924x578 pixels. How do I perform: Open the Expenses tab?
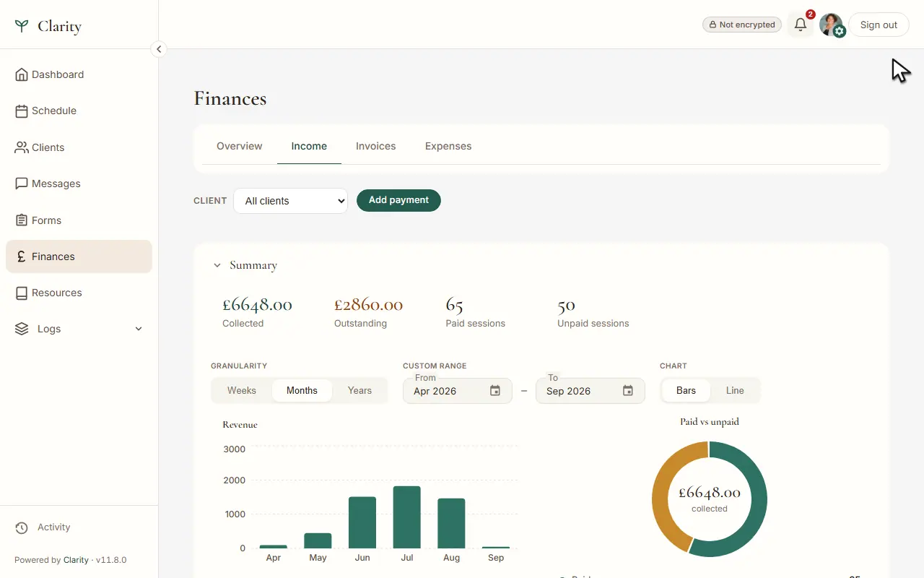448,146
